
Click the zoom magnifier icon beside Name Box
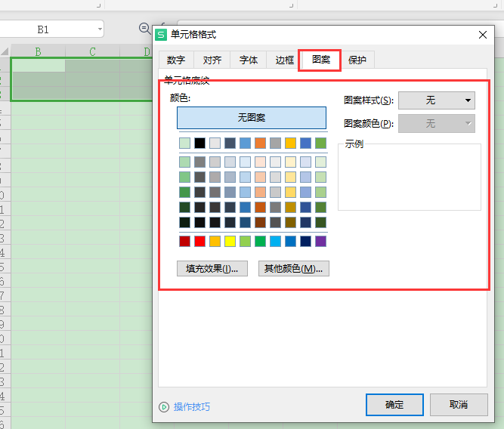pyautogui.click(x=144, y=28)
